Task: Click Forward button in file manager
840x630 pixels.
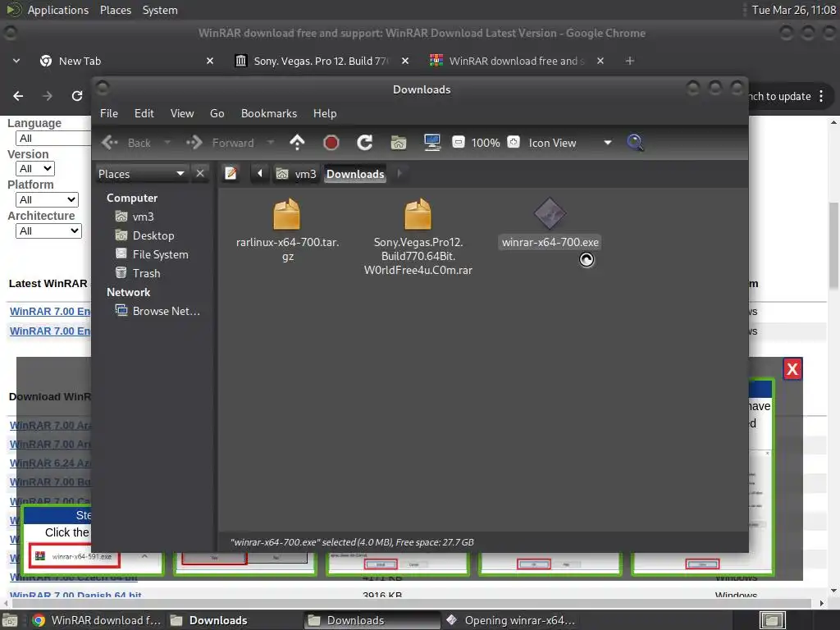Action: (x=221, y=143)
